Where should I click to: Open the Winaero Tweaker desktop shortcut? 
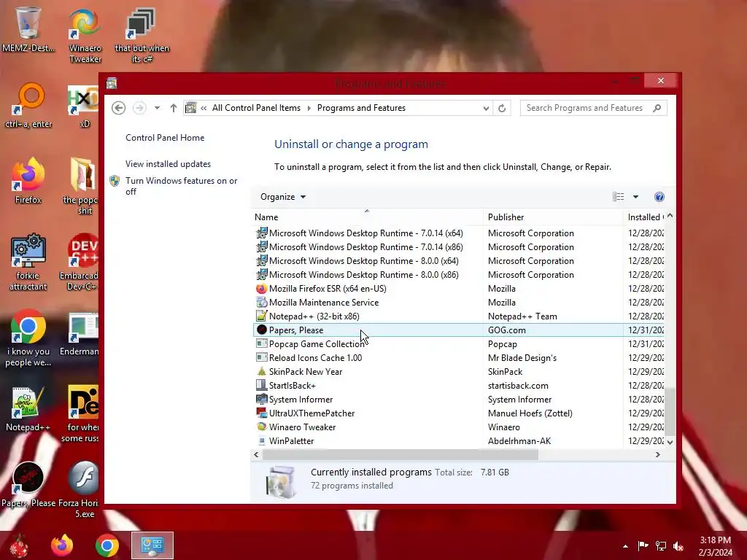pyautogui.click(x=85, y=34)
